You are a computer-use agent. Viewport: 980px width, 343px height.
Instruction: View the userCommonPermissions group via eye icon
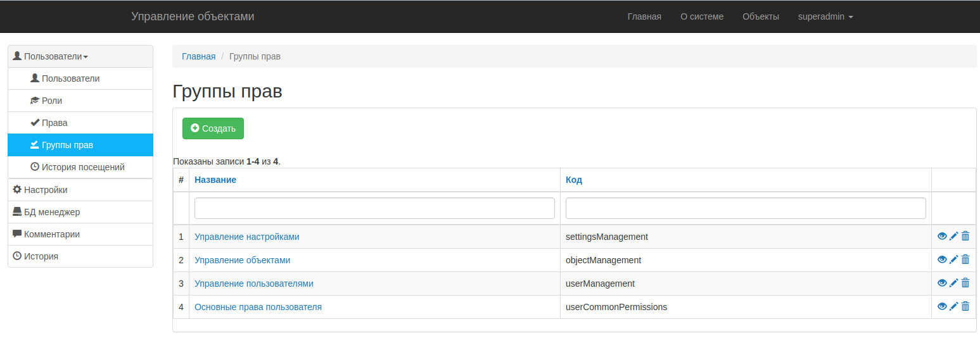click(942, 306)
